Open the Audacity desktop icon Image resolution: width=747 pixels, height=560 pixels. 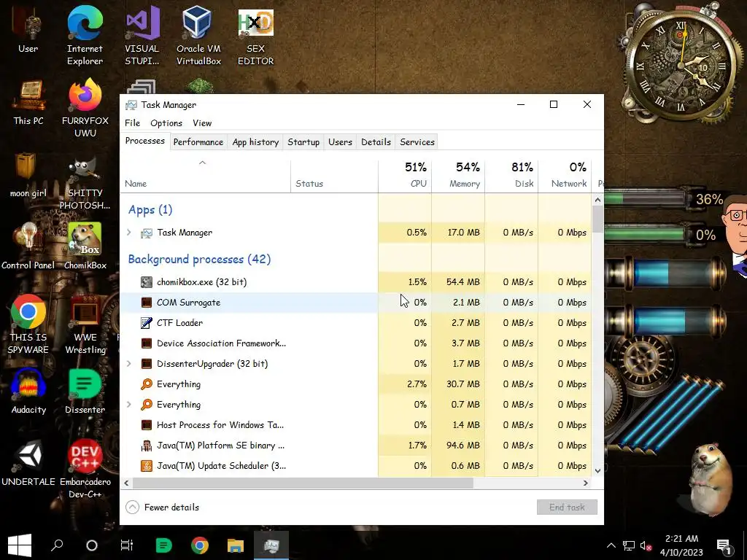coord(28,392)
